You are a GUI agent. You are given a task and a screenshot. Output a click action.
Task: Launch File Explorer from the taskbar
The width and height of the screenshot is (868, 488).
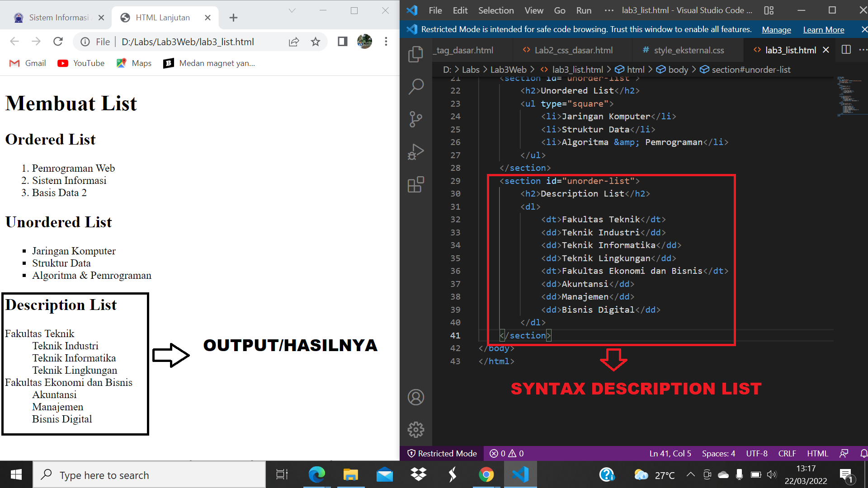tap(351, 474)
